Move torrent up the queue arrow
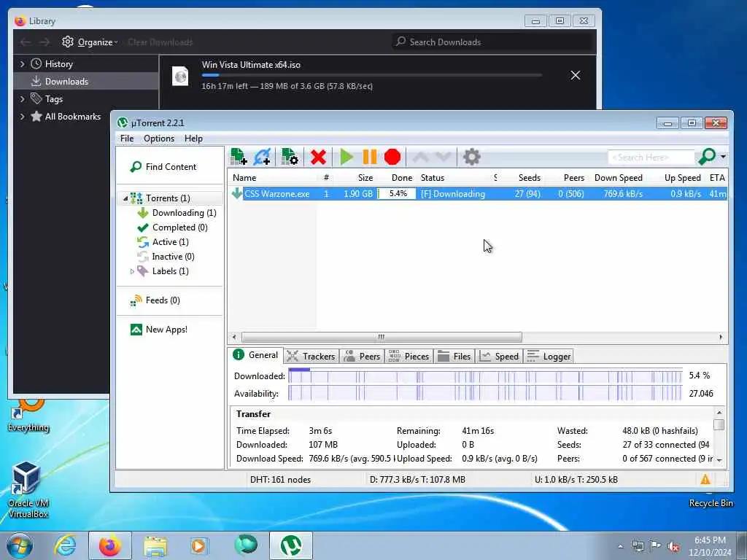This screenshot has height=560, width=747. 420,157
